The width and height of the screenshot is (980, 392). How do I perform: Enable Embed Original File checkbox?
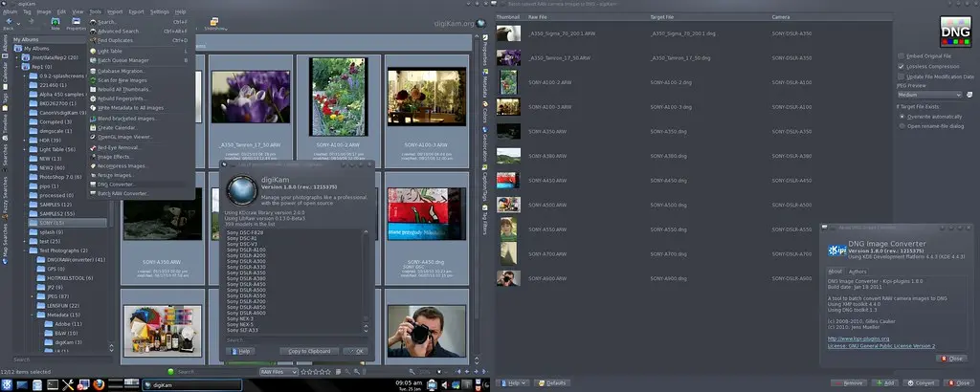click(x=901, y=56)
